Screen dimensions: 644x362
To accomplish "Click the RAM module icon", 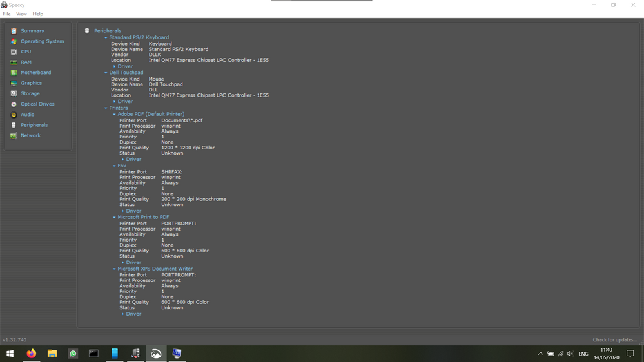I will coord(14,62).
